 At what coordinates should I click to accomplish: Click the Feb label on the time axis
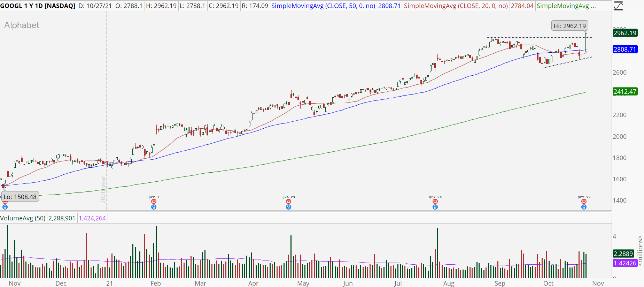(x=156, y=283)
